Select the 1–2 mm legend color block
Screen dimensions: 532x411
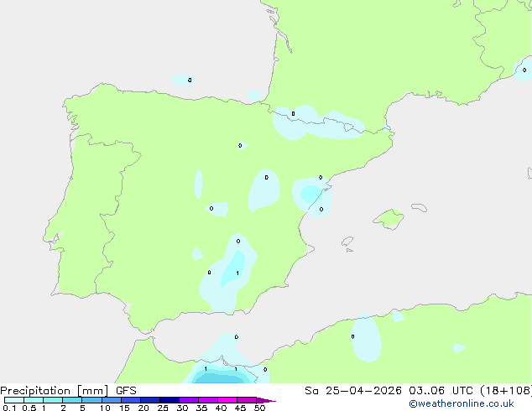coord(53,400)
